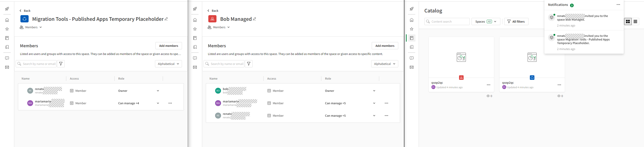Click chat bubble icon in Migration Tools sidebar
The image size is (644, 147).
click(x=7, y=58)
